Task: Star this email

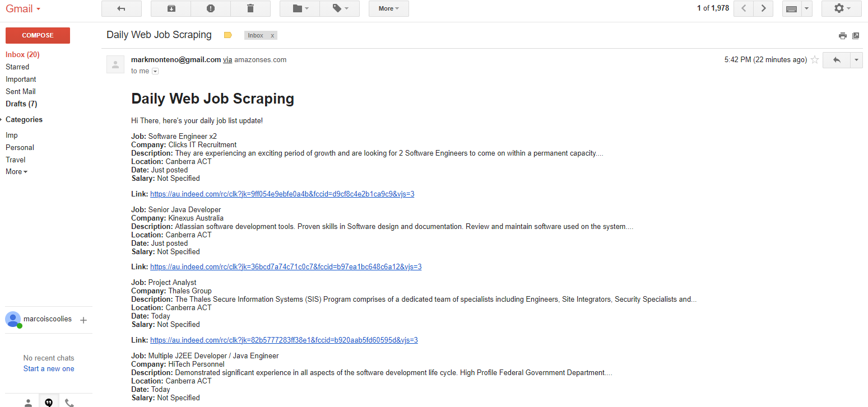Action: [814, 60]
